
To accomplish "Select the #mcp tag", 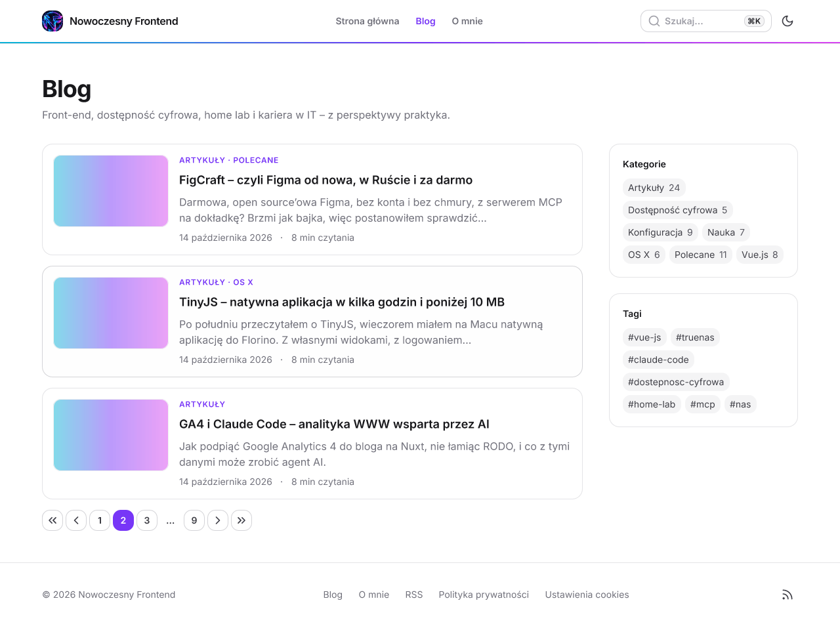I will click(703, 404).
